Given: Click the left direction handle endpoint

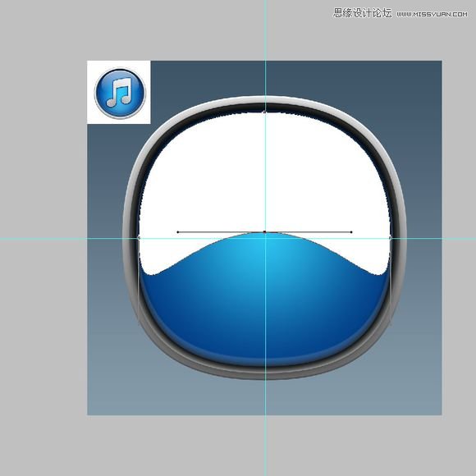Looking at the screenshot, I should click(178, 232).
